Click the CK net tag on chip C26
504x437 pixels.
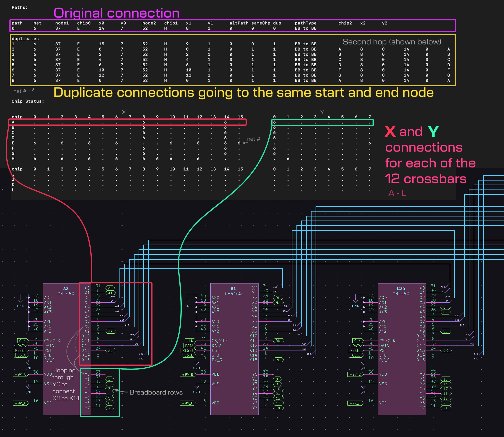(x=446, y=350)
